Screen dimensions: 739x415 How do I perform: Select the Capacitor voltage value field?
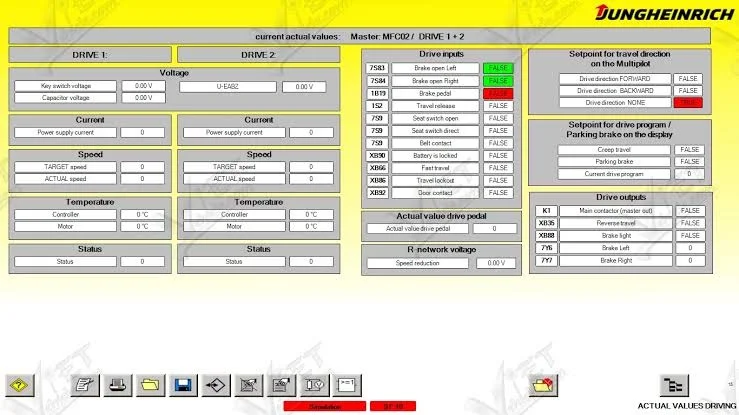(x=143, y=98)
